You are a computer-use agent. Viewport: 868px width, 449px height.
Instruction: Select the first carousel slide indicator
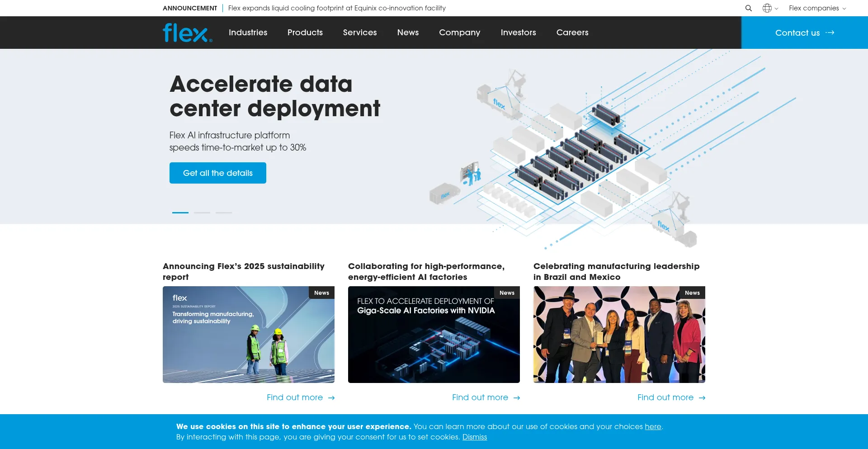(180, 213)
